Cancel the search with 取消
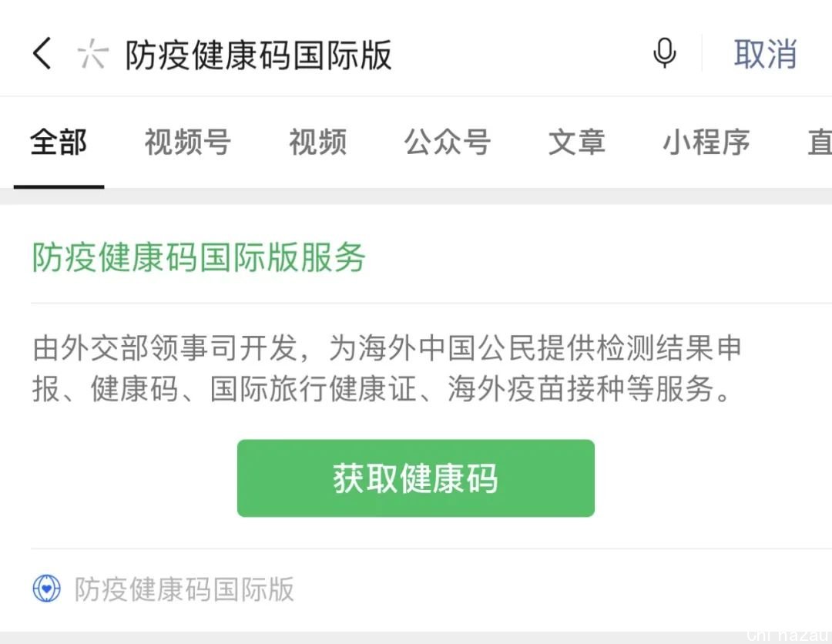Image resolution: width=832 pixels, height=644 pixels. click(x=765, y=54)
